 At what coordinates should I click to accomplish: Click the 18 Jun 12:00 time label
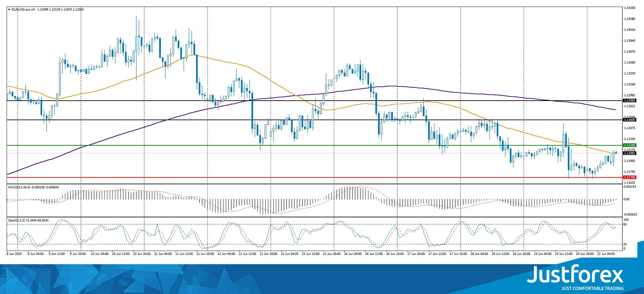(x=500, y=254)
